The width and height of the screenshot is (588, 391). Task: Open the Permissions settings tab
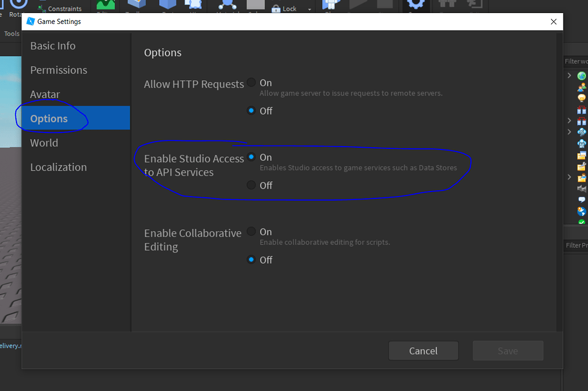(x=59, y=70)
